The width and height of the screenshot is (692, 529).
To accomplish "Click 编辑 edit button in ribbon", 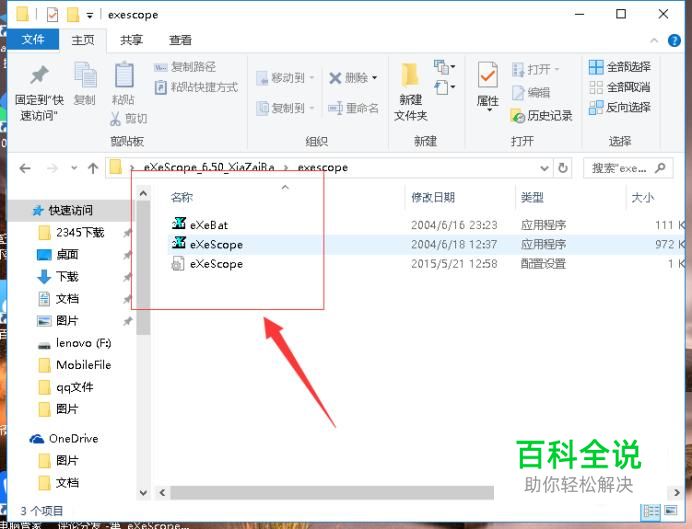I will click(x=530, y=93).
